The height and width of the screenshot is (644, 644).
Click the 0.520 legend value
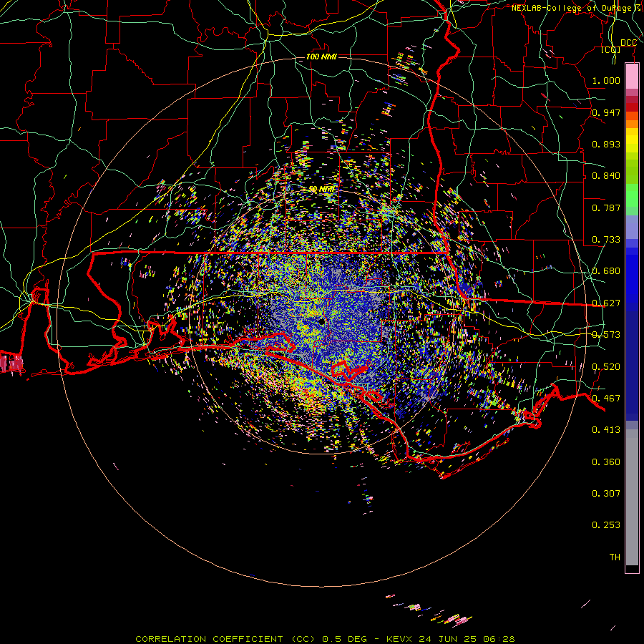pyautogui.click(x=606, y=367)
